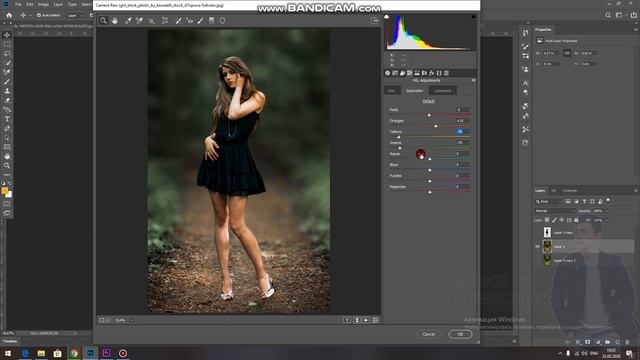Select the Spot Removal tool
The width and height of the screenshot is (640, 360).
point(178,20)
